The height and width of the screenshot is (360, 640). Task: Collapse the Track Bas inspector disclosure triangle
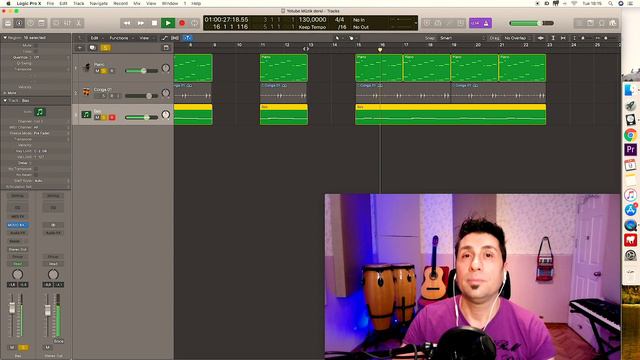(5, 100)
